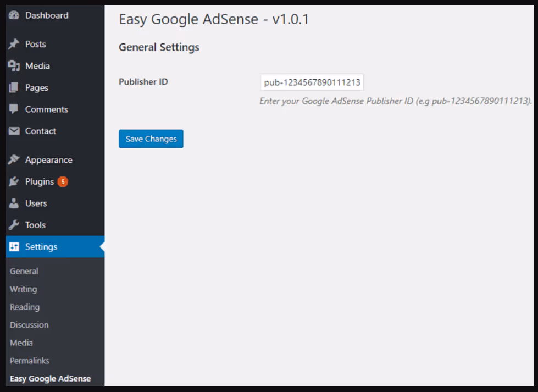Open Reading settings submenu link
The height and width of the screenshot is (392, 538).
(x=25, y=307)
